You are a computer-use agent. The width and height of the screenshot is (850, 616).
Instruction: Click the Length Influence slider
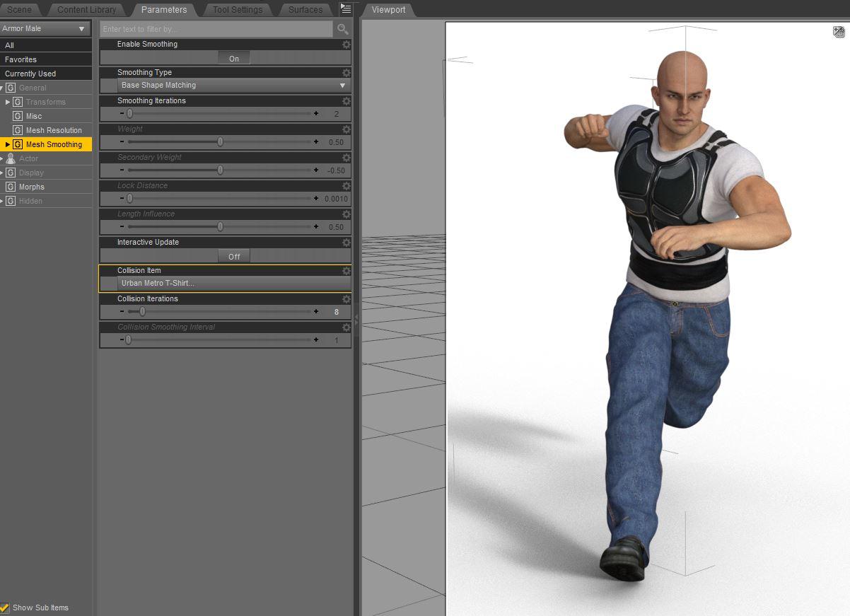[219, 227]
